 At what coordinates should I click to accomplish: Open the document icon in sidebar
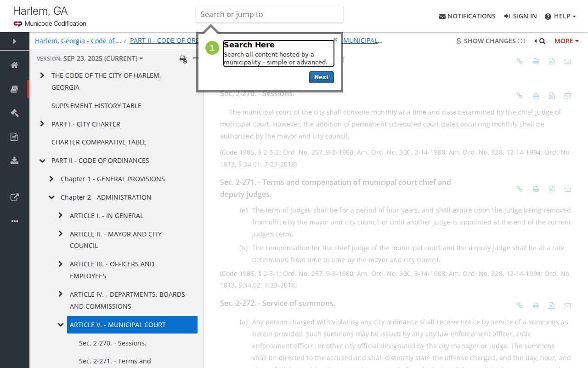(15, 137)
